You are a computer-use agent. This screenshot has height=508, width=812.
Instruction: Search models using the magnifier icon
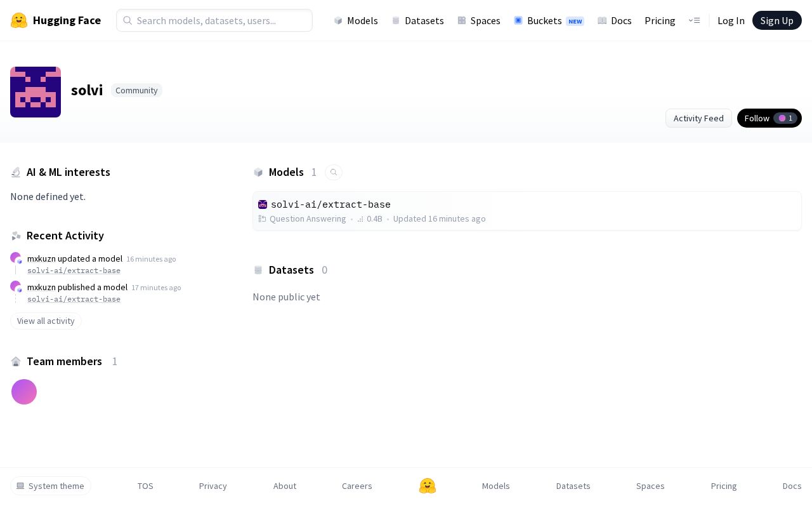[x=334, y=172]
